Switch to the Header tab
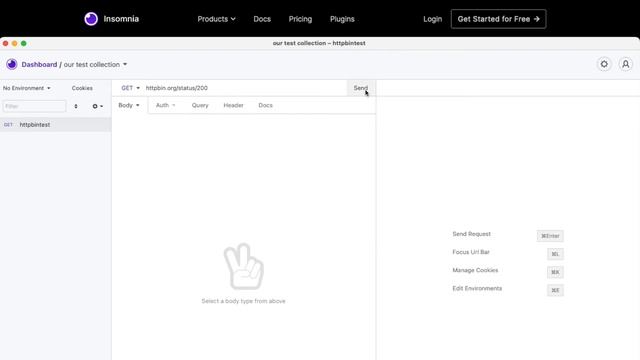Screen dimensions: 640x360 click(233, 105)
